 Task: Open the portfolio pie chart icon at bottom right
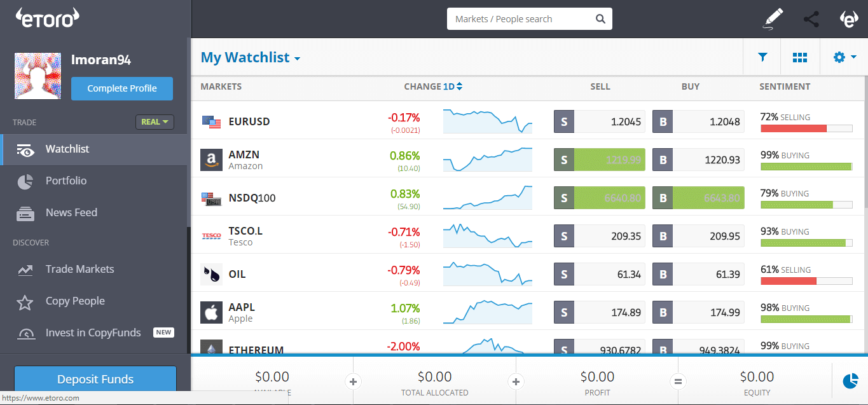tap(850, 380)
